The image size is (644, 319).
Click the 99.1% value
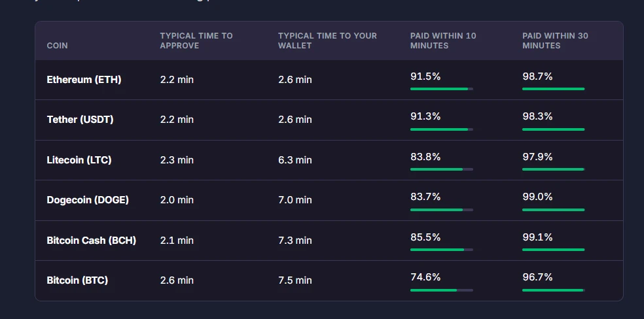tap(537, 237)
